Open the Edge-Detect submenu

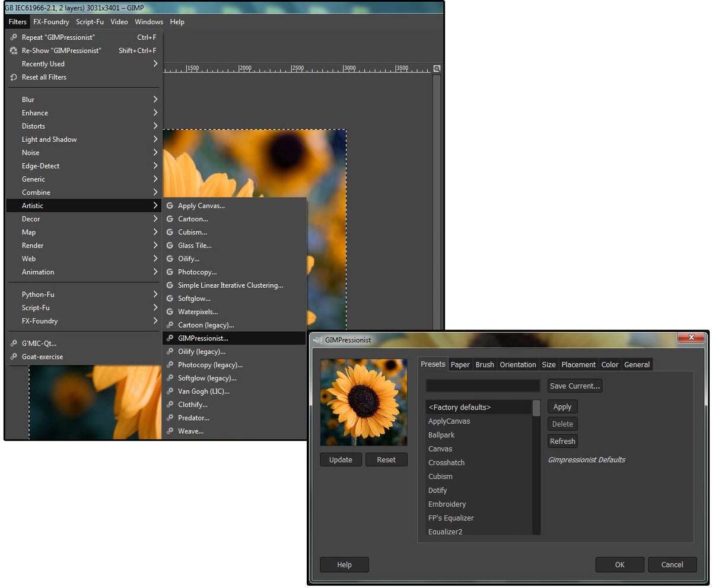84,166
